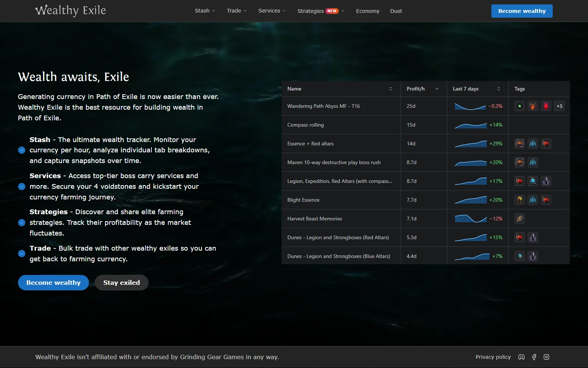Click the 25d profit value
The width and height of the screenshot is (588, 368).
[x=411, y=106]
